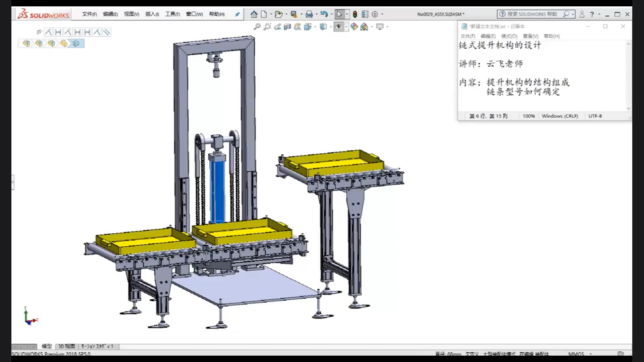
Task: Click the SolidWorks logo
Action: tap(43, 14)
